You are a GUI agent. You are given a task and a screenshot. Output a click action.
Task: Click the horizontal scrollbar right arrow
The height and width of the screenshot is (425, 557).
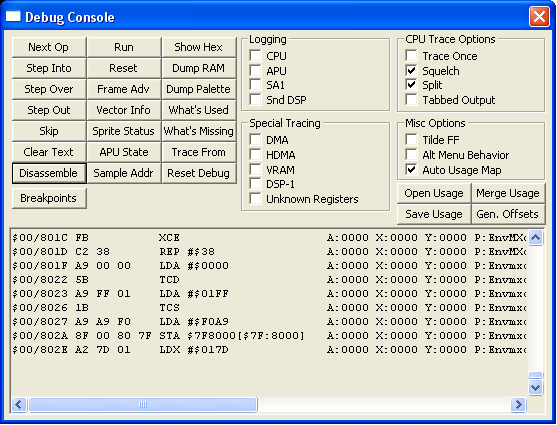(519, 404)
